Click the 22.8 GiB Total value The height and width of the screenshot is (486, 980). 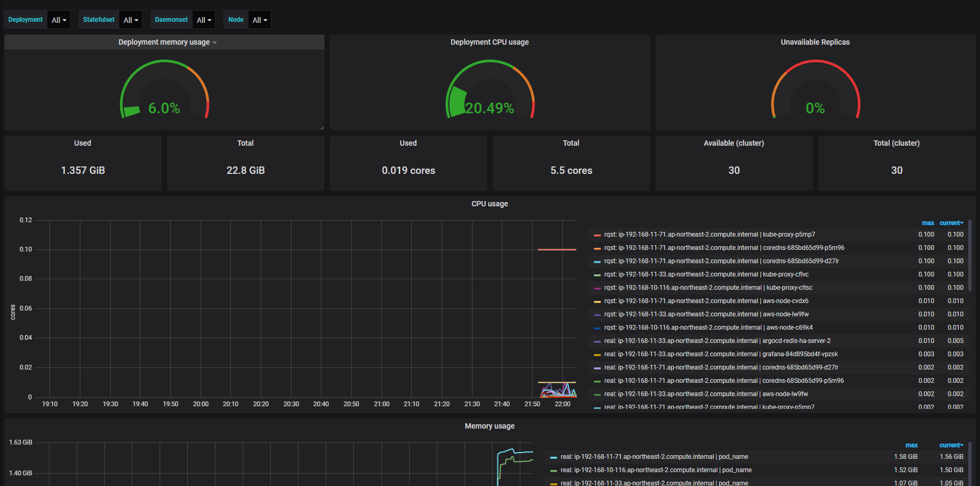click(246, 171)
